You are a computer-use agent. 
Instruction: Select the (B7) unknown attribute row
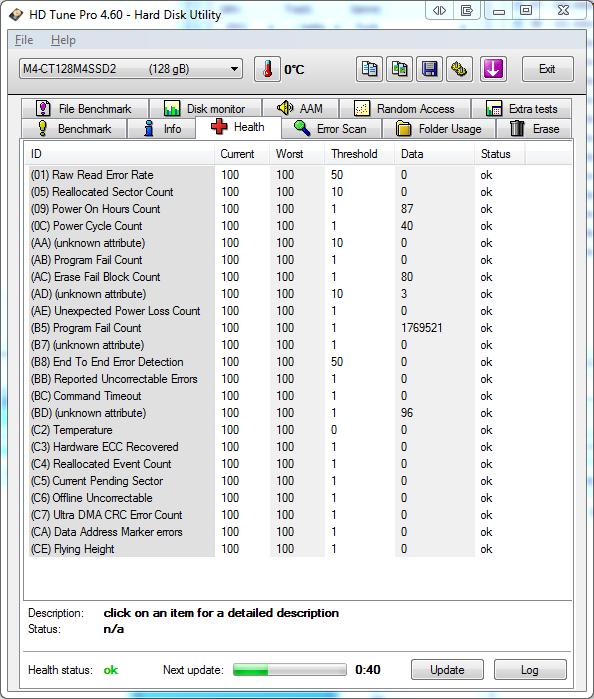tap(277, 345)
